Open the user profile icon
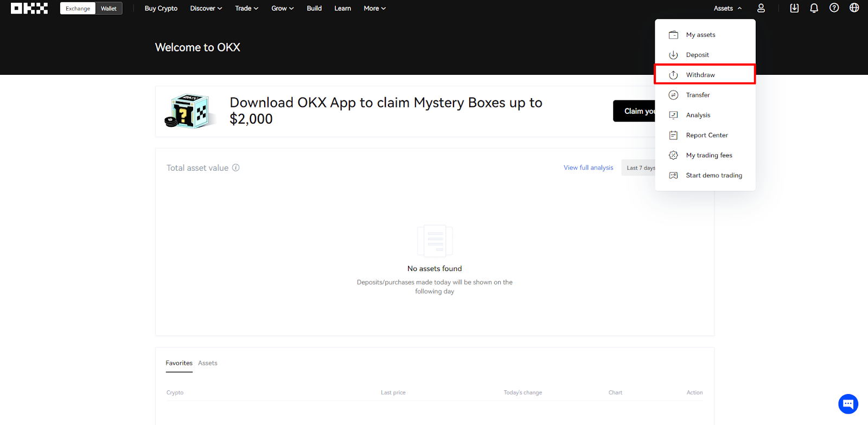Image resolution: width=868 pixels, height=425 pixels. pyautogui.click(x=761, y=8)
